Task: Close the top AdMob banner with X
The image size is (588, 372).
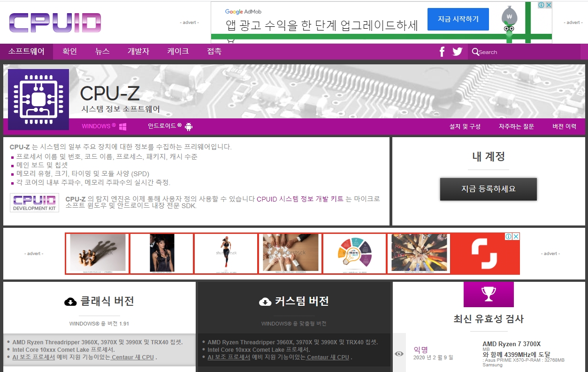Action: click(x=548, y=5)
